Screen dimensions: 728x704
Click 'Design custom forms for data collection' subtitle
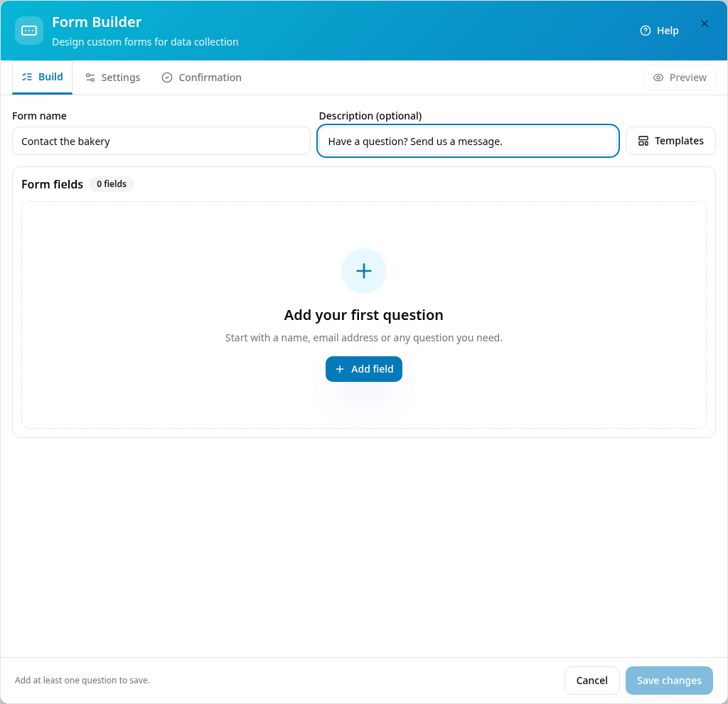[145, 42]
